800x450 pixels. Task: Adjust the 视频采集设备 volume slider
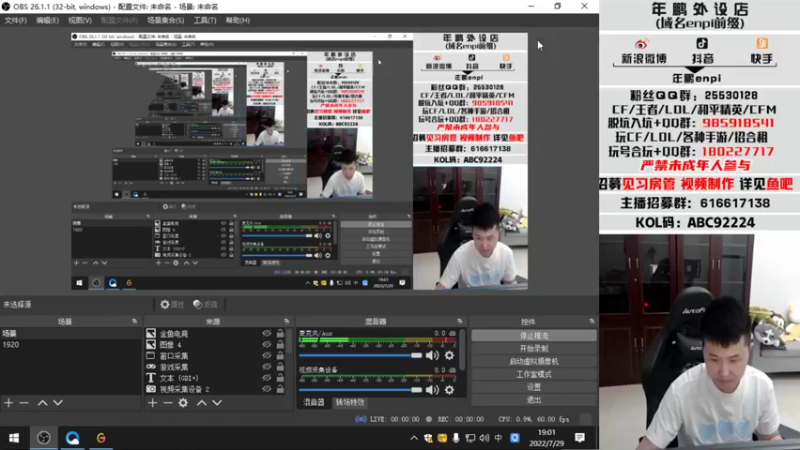361,390
